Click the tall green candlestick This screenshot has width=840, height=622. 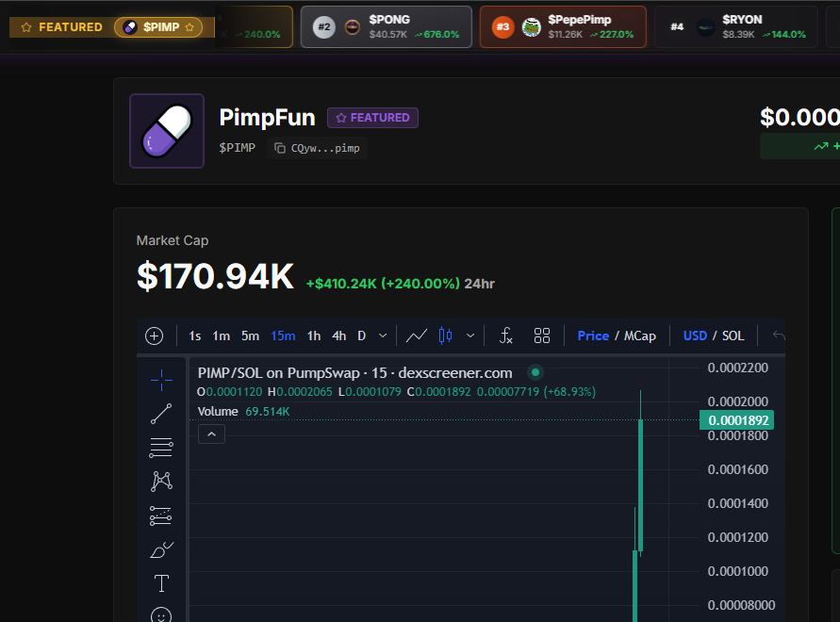point(641,484)
